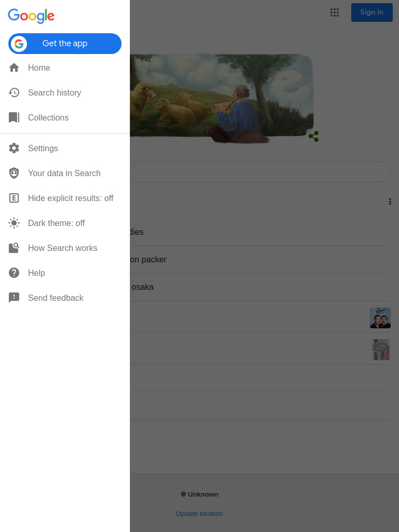This screenshot has height=532, width=399.
Task: Open the Google apps grid icon
Action: 335,12
